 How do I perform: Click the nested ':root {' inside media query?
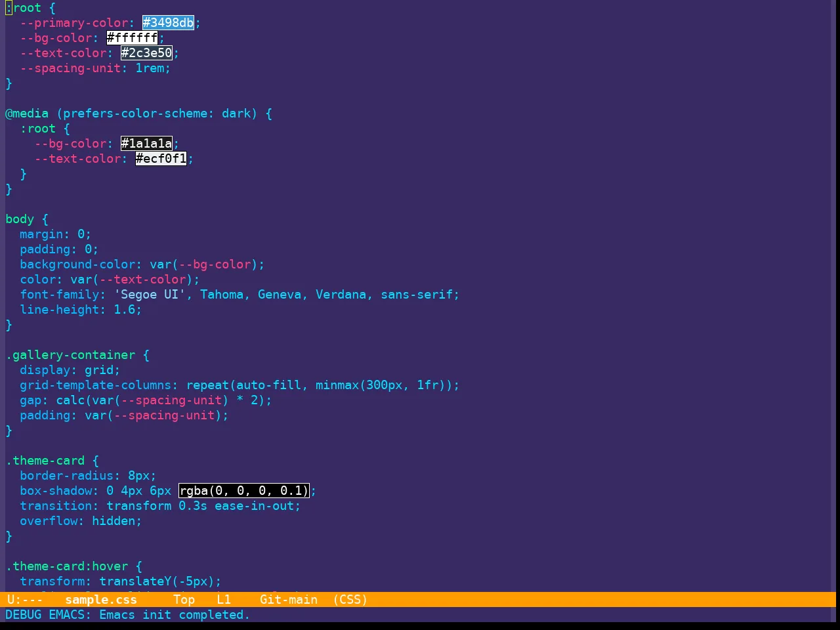(x=45, y=129)
